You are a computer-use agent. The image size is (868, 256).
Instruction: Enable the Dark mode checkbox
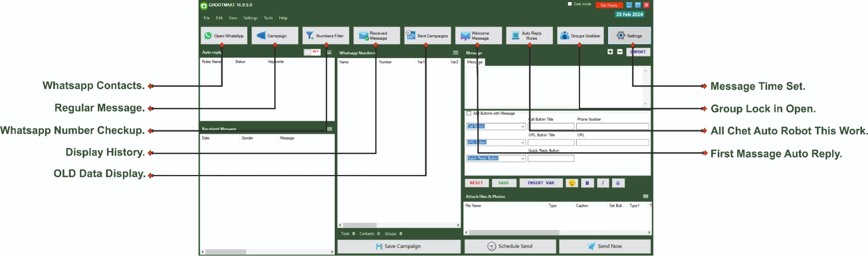[570, 4]
